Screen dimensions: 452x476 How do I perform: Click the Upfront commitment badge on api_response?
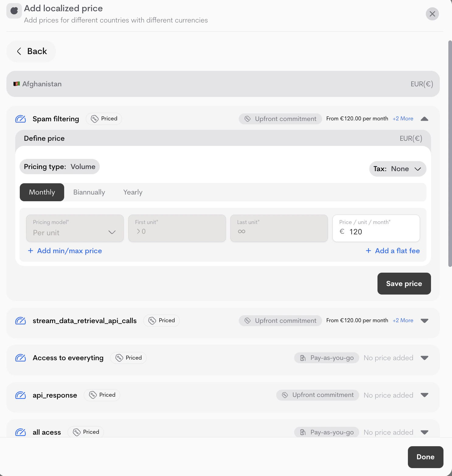318,395
